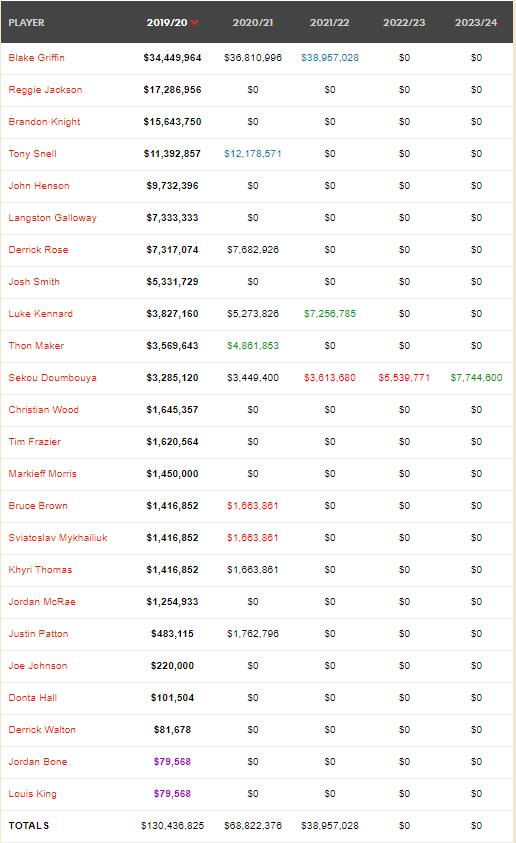This screenshot has height=843, width=516.
Task: Click the sort arrow beside 2019/20
Action: pyautogui.click(x=195, y=23)
